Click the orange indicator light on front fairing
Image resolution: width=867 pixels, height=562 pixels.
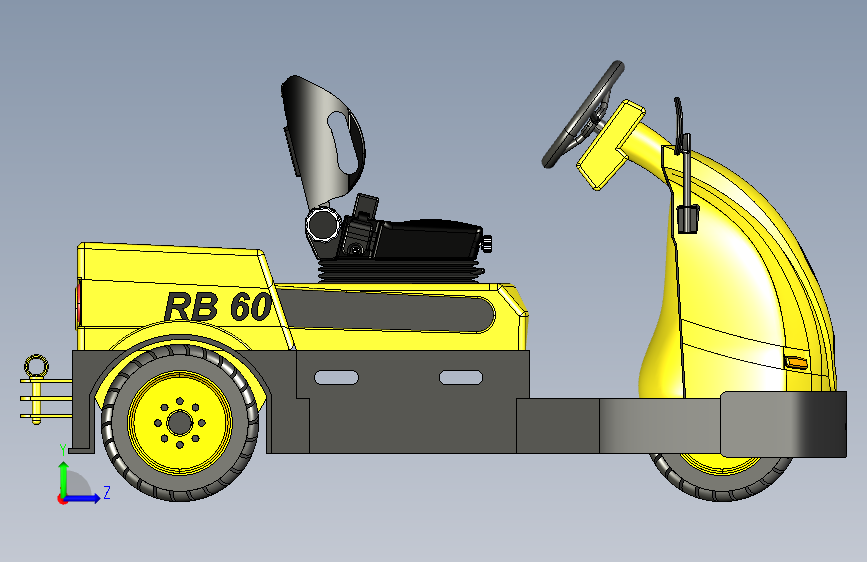[x=796, y=363]
